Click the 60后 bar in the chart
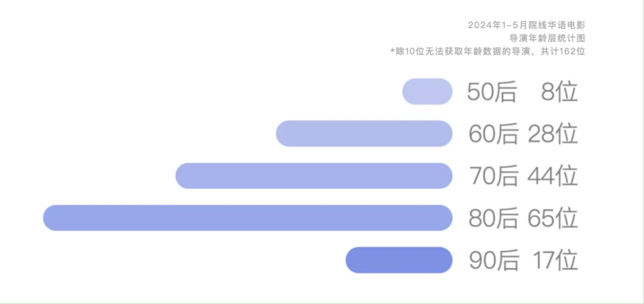The image size is (644, 304). click(x=364, y=133)
